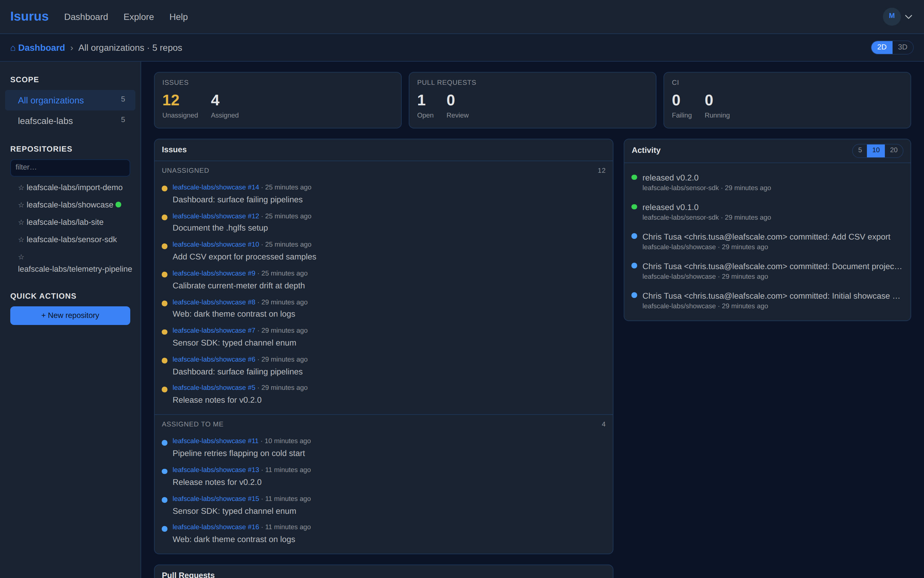Star the leafscale-labs/lab-site repository
Screen dimensions: 924x578
pos(21,222)
